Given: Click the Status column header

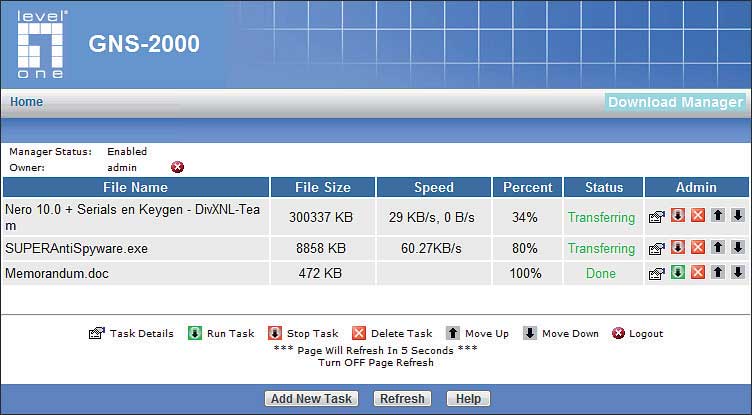Looking at the screenshot, I should click(x=604, y=187).
